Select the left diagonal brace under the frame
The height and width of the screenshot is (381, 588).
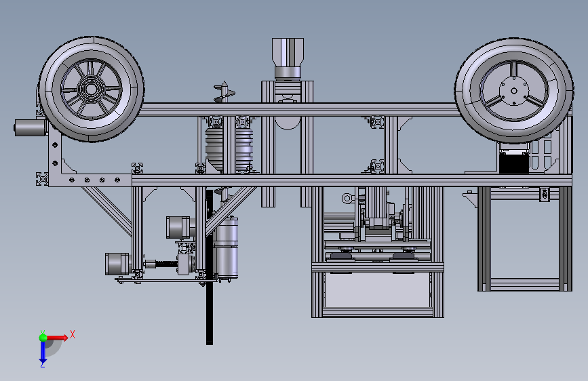pyautogui.click(x=107, y=211)
